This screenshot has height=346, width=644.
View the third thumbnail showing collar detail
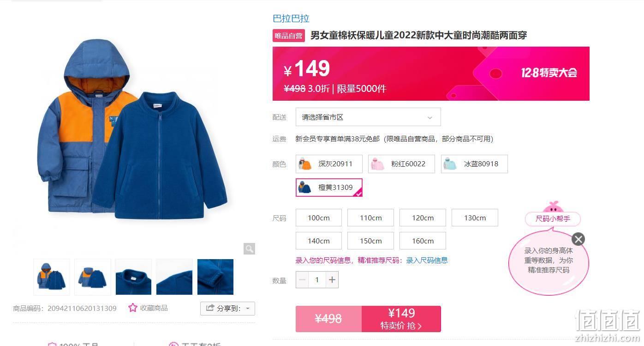pyautogui.click(x=133, y=277)
